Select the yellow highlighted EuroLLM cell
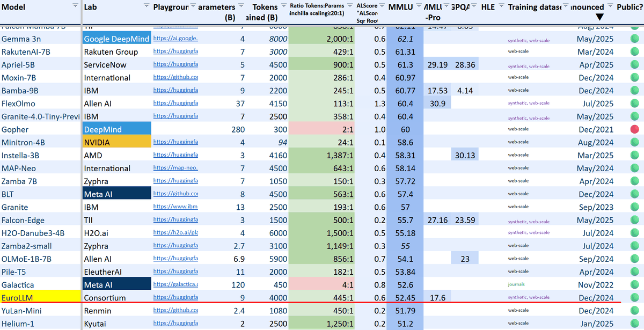This screenshot has width=644, height=330. click(40, 297)
